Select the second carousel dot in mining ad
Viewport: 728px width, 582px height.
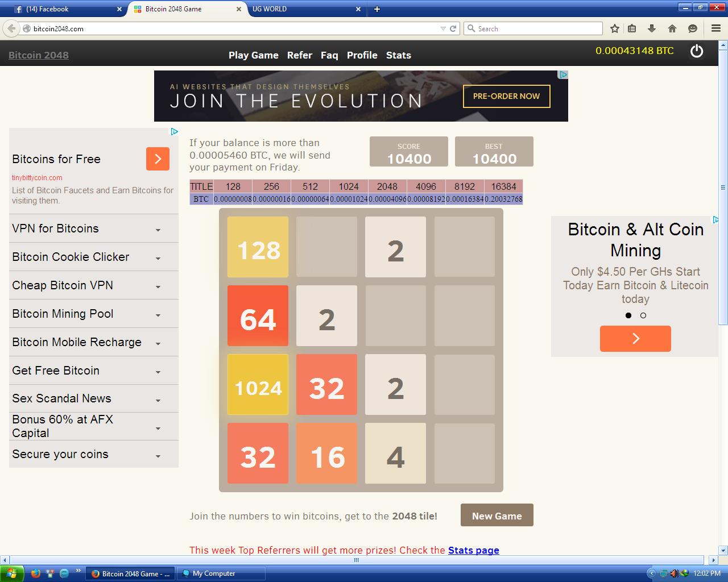click(x=643, y=315)
